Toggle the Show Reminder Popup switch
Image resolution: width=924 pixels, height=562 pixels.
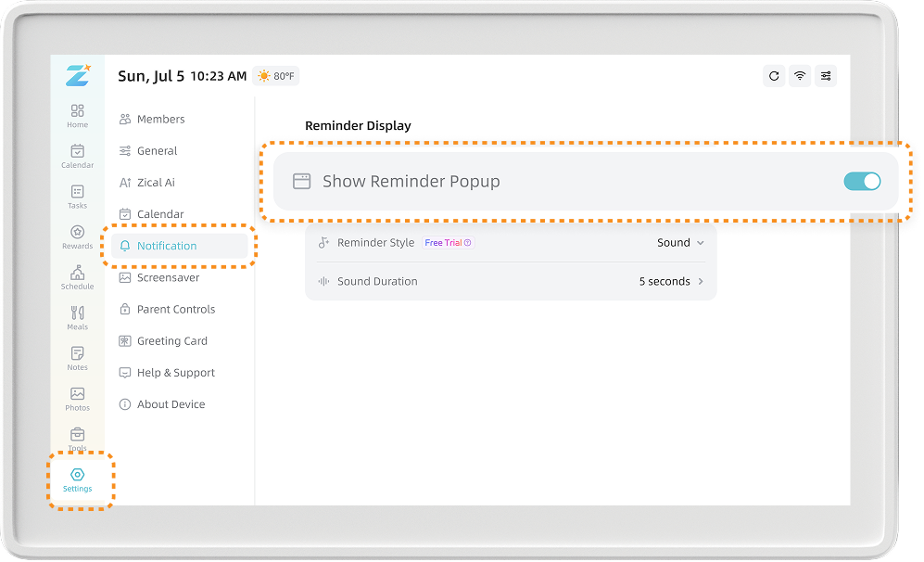pyautogui.click(x=862, y=182)
